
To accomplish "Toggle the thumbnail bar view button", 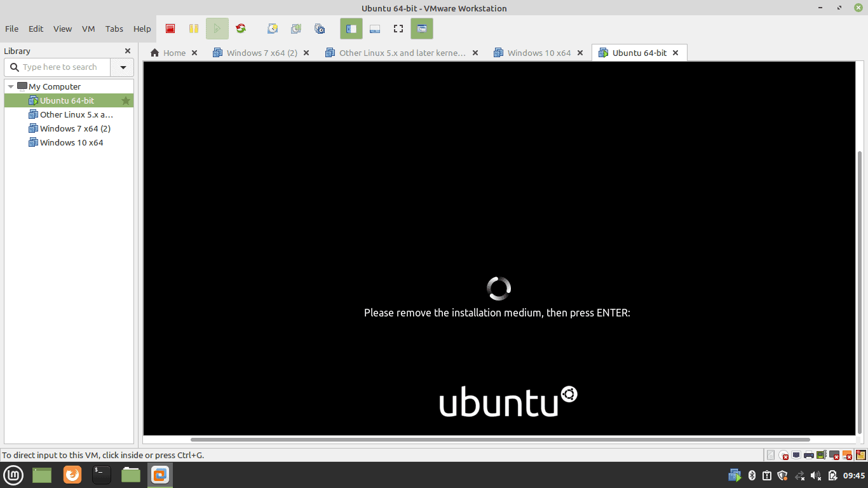I will pyautogui.click(x=375, y=29).
